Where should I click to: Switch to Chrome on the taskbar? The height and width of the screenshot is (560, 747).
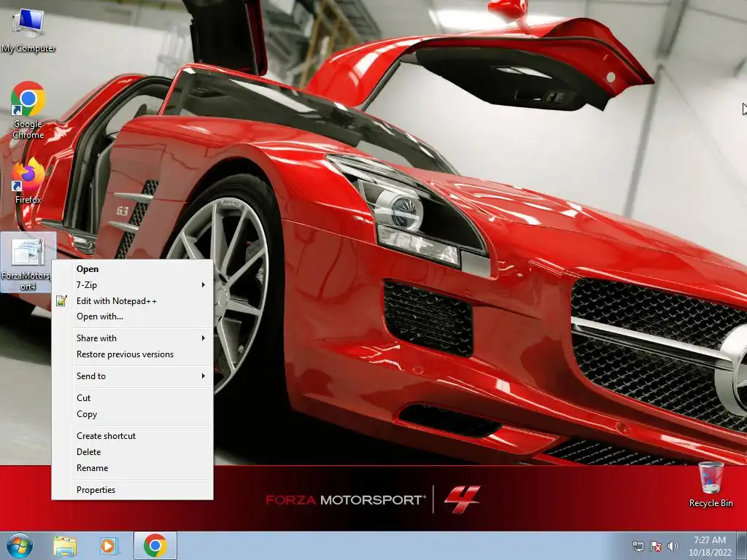[155, 545]
